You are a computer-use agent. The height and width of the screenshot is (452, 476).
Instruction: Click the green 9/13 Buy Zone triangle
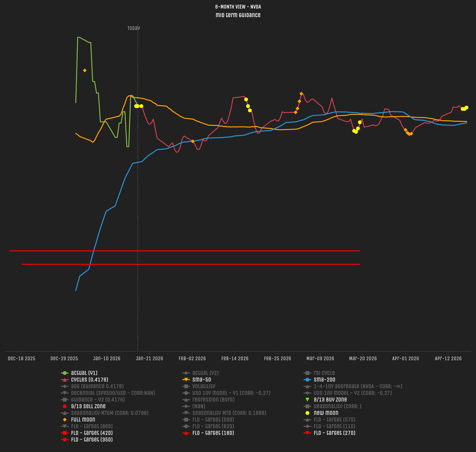[x=307, y=400]
